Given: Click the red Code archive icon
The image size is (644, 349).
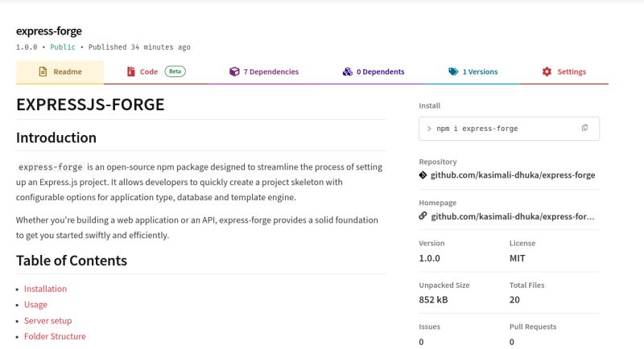Looking at the screenshot, I should point(131,72).
